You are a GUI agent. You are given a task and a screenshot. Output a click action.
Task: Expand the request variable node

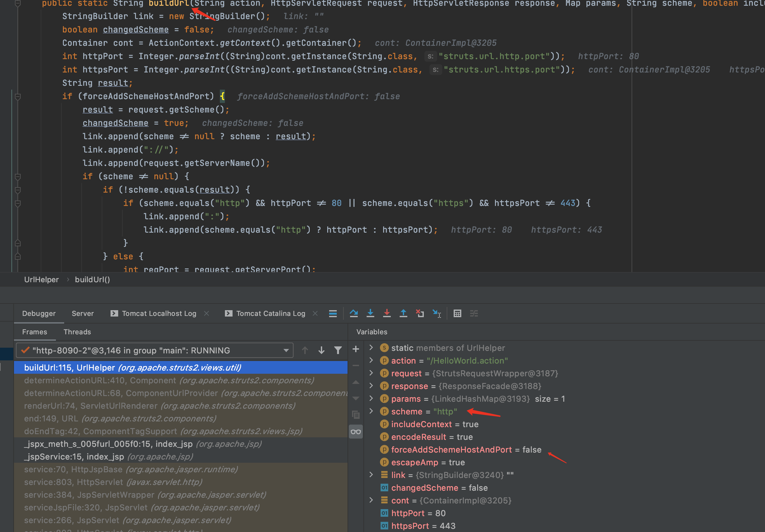pos(371,373)
